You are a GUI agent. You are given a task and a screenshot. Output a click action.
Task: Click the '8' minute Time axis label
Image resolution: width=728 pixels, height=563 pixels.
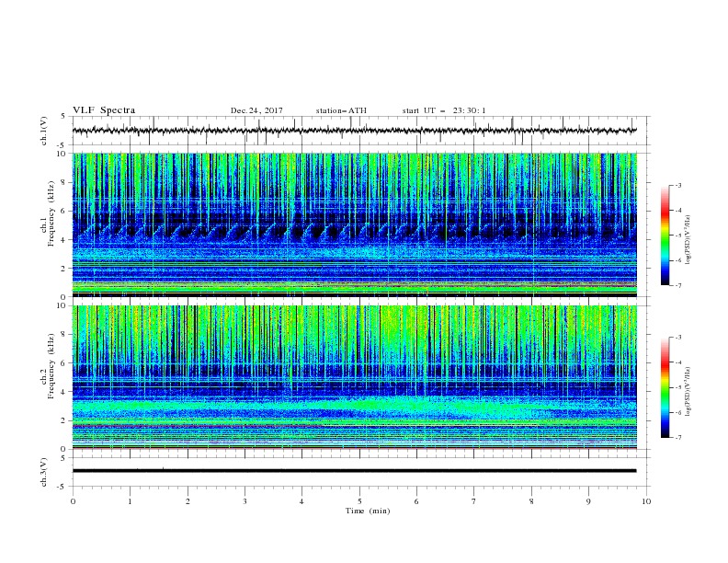click(531, 501)
